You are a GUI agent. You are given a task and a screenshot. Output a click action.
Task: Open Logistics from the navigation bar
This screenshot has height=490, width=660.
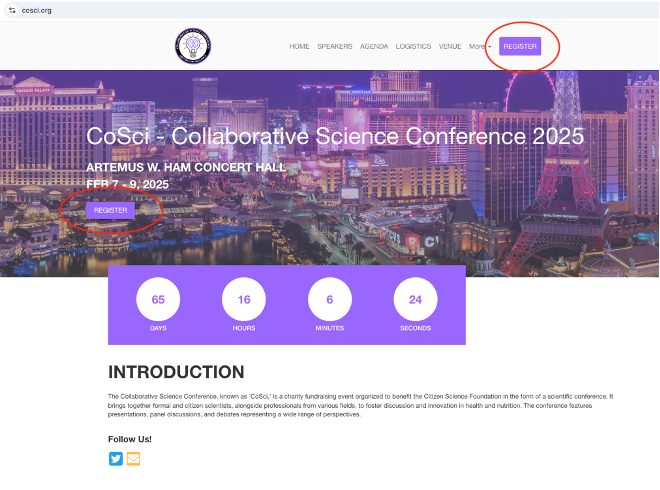pyautogui.click(x=413, y=46)
